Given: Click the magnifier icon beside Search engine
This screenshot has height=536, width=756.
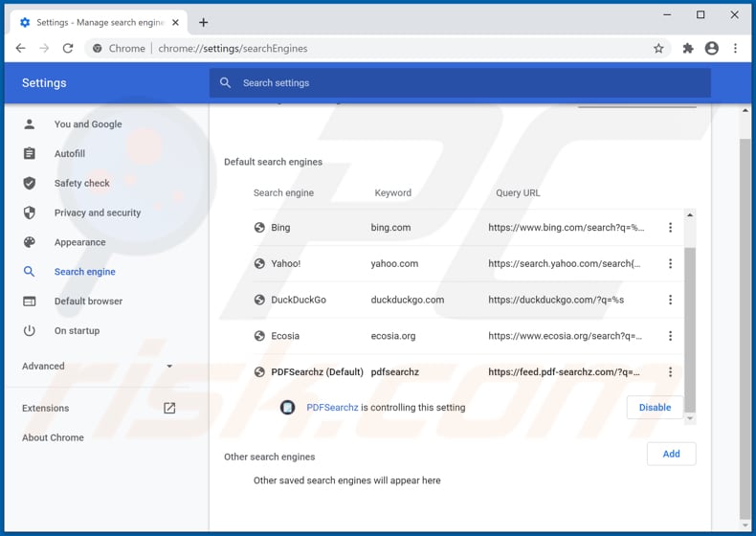Looking at the screenshot, I should pyautogui.click(x=29, y=271).
